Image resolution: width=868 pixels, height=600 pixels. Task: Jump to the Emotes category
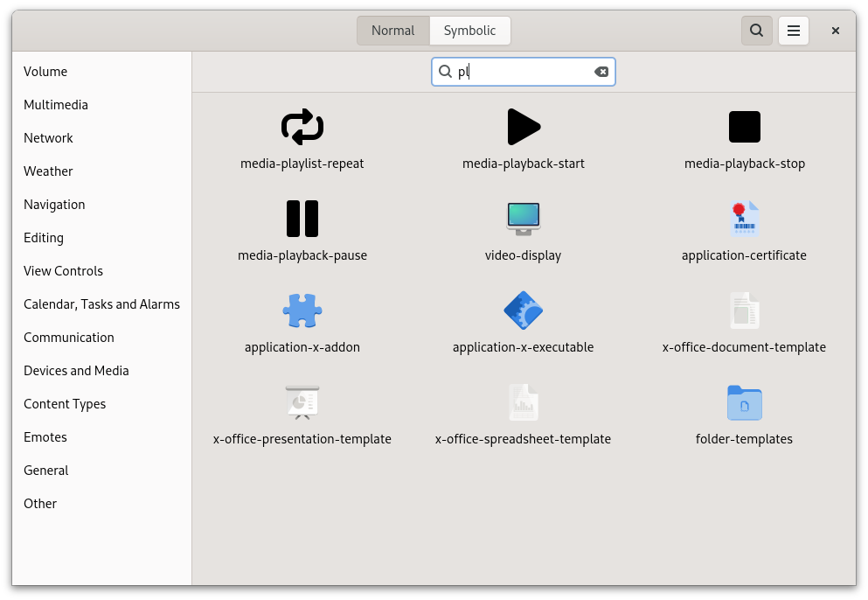point(45,437)
